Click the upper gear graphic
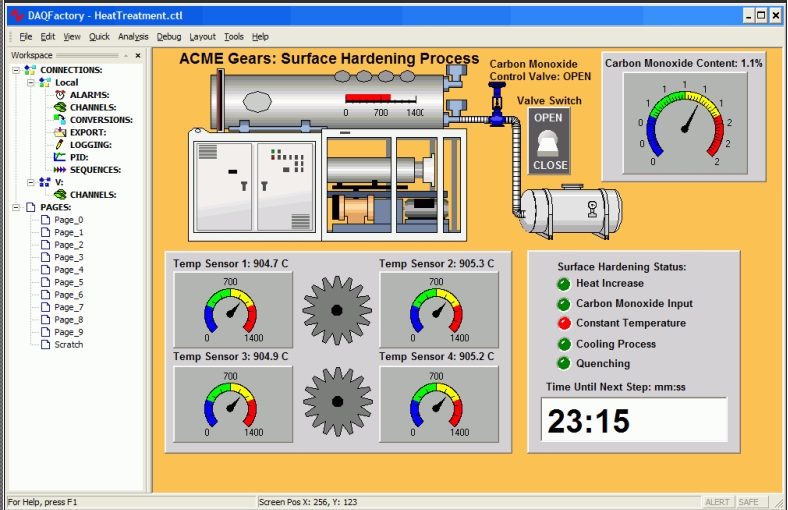This screenshot has width=788, height=510. coord(337,310)
